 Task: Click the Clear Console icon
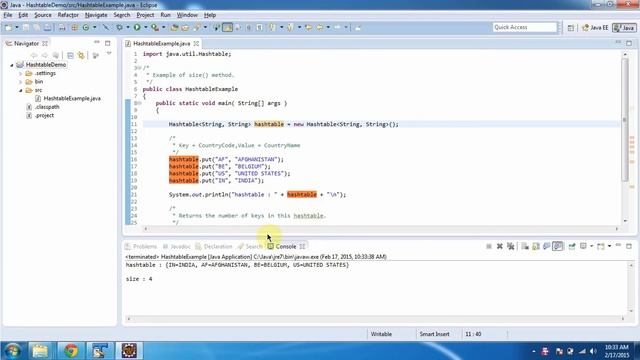pyautogui.click(x=525, y=246)
